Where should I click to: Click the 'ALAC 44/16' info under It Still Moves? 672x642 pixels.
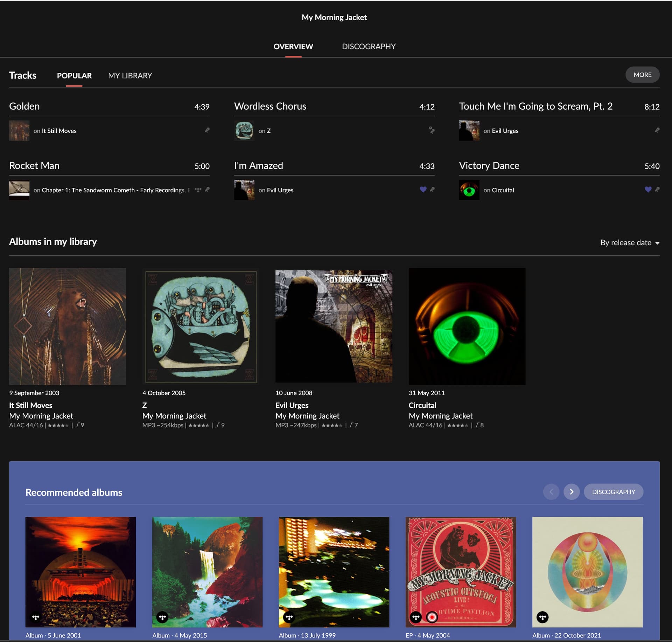[26, 425]
